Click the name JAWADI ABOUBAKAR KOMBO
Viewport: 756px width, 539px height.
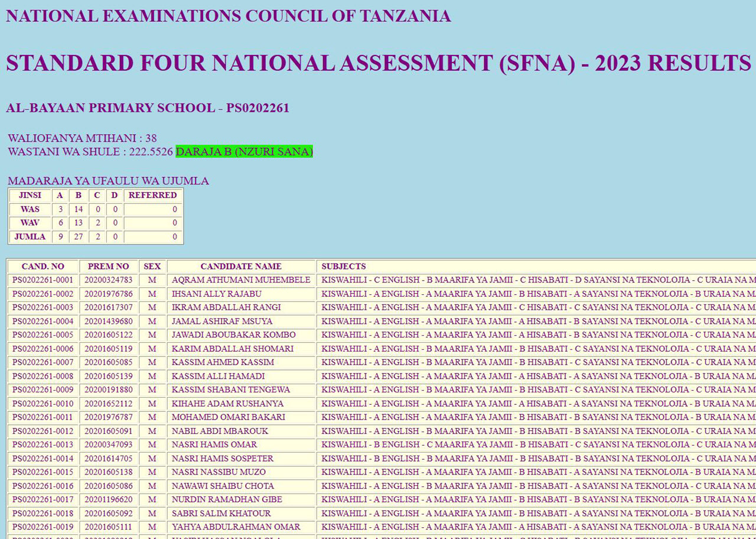coord(234,335)
